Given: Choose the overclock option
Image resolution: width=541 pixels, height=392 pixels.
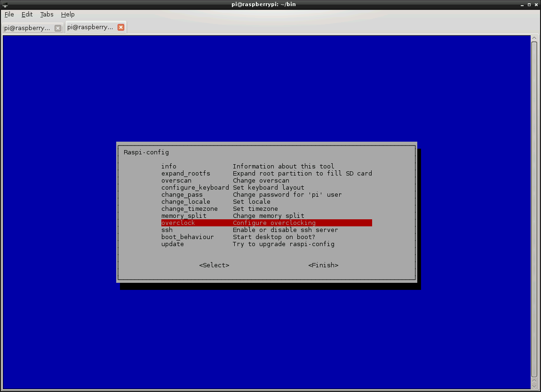Looking at the screenshot, I should (178, 223).
